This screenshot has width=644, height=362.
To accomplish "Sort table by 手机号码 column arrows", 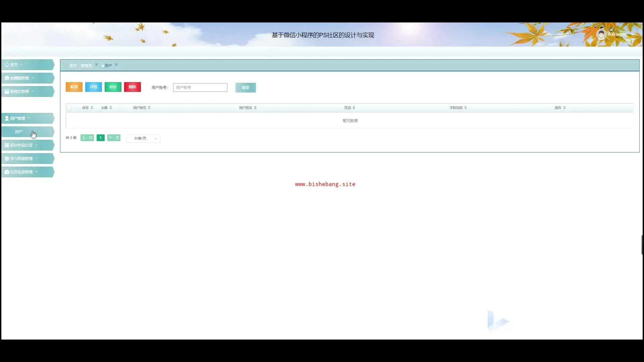I will pos(466,108).
